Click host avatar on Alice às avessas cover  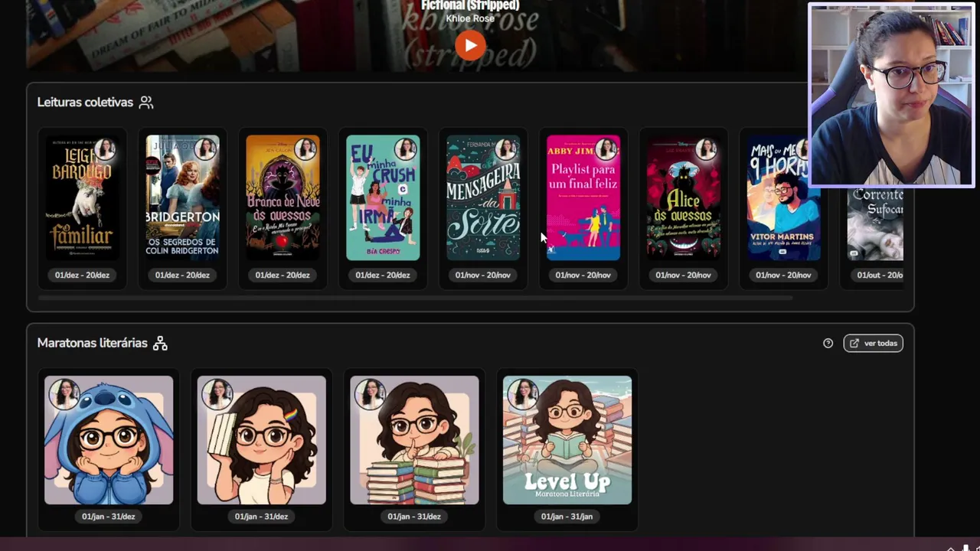707,149
